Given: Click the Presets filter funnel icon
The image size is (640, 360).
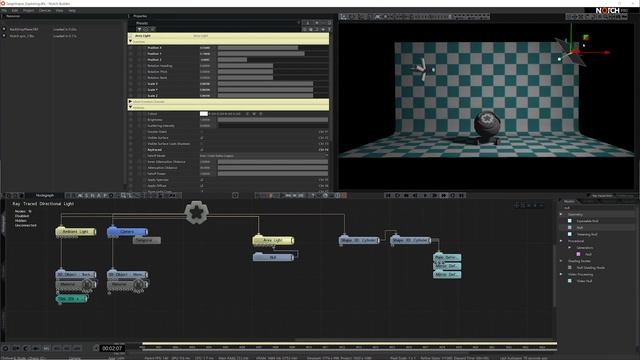Looking at the screenshot, I should click(139, 29).
